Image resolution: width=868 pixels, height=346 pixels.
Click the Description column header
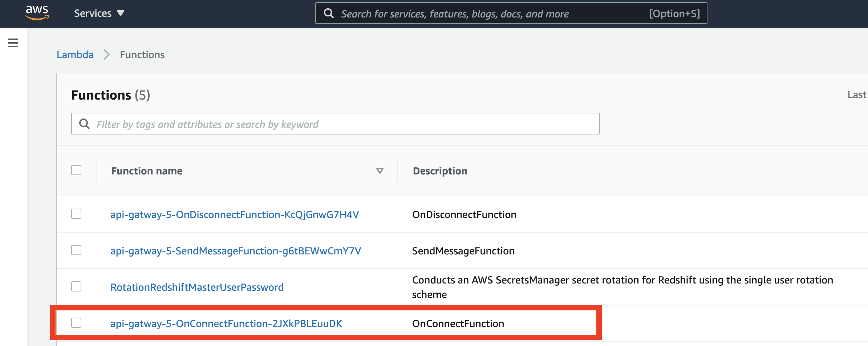(440, 171)
